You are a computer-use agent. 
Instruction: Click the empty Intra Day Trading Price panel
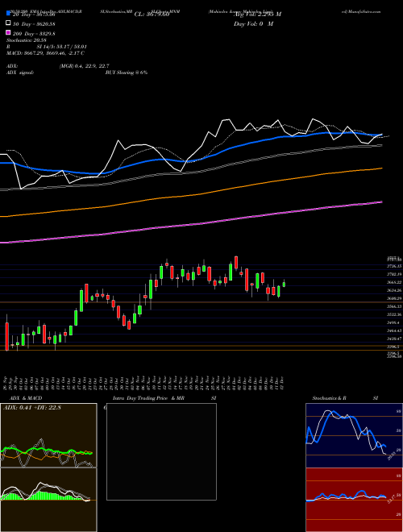(x=161, y=451)
